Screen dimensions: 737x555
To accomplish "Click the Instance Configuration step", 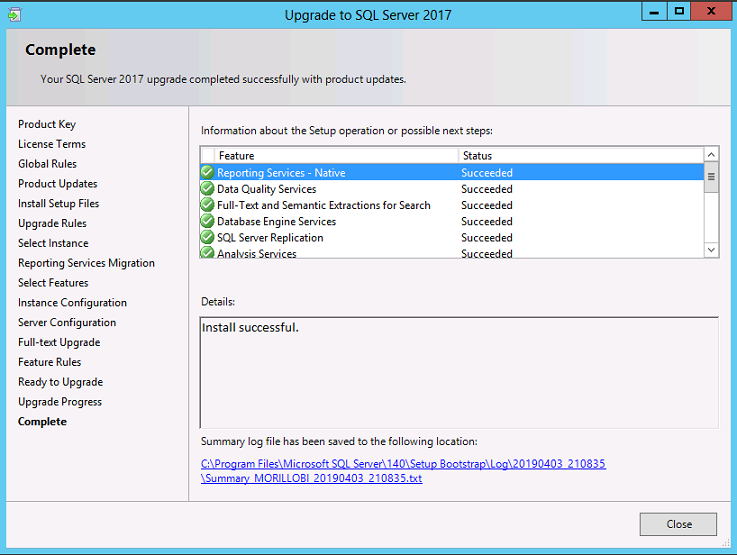I will tap(72, 303).
